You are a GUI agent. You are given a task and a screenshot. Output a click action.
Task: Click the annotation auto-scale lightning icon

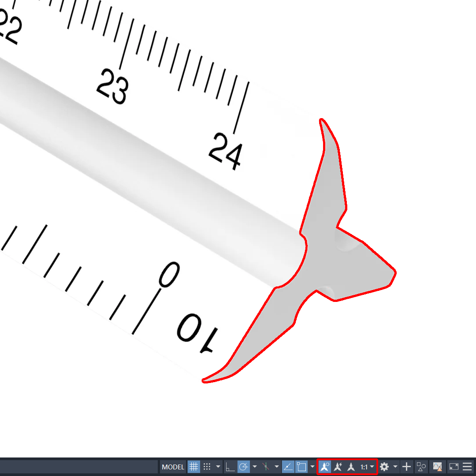[338, 467]
